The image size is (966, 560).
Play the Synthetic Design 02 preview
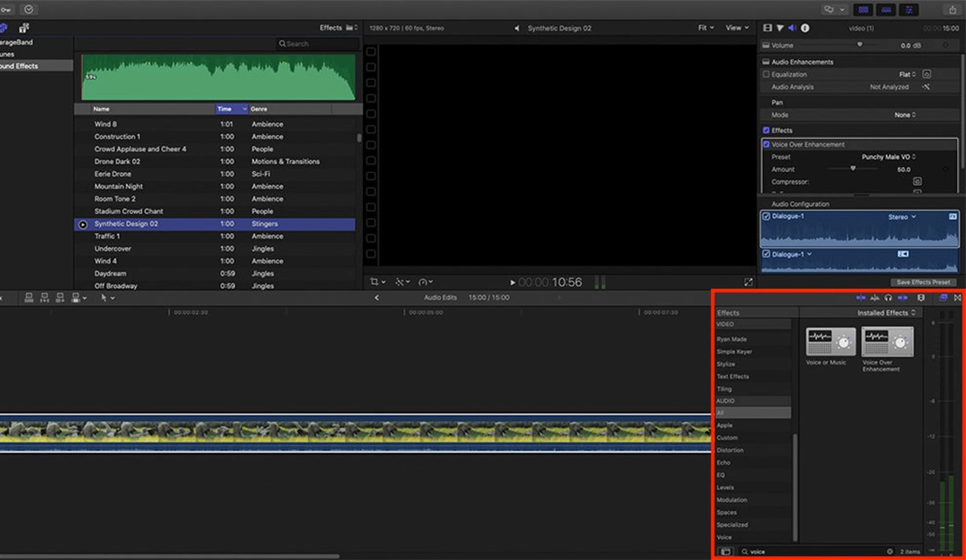coord(83,224)
